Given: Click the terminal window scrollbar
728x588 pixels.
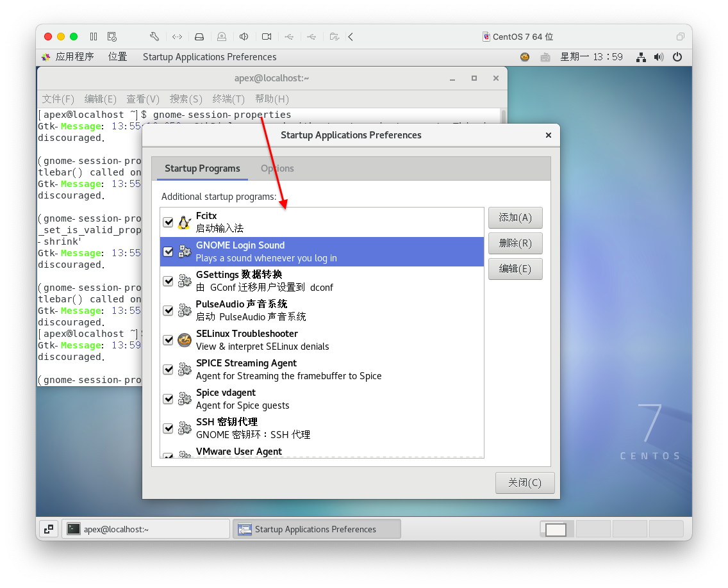Looking at the screenshot, I should click(503, 116).
